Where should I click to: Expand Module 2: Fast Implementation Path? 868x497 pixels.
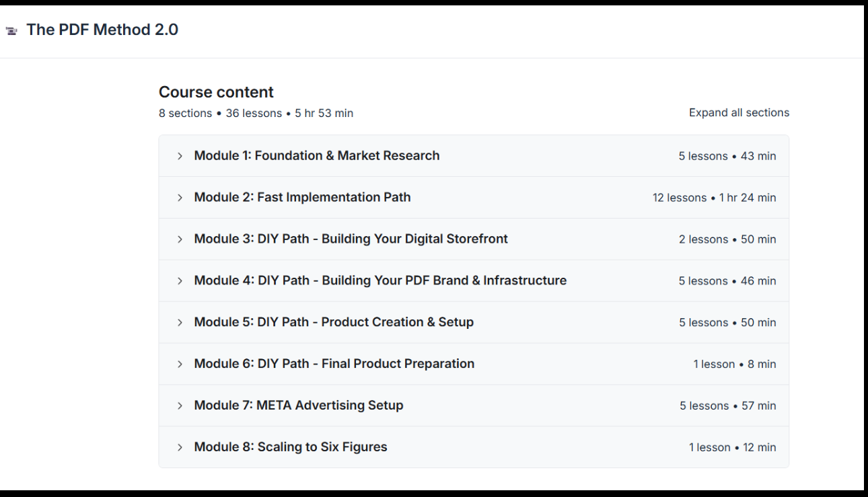(180, 197)
